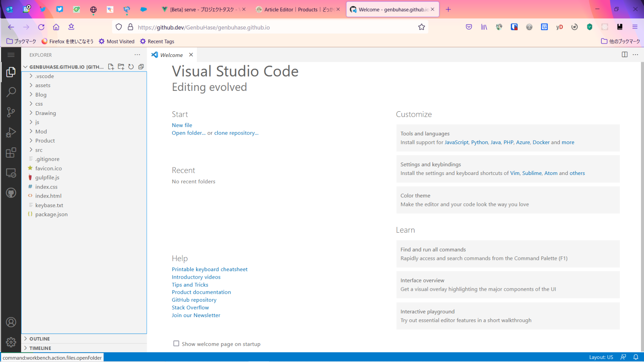The height and width of the screenshot is (362, 644).
Task: Click the New Folder icon in Explorer
Action: (121, 67)
